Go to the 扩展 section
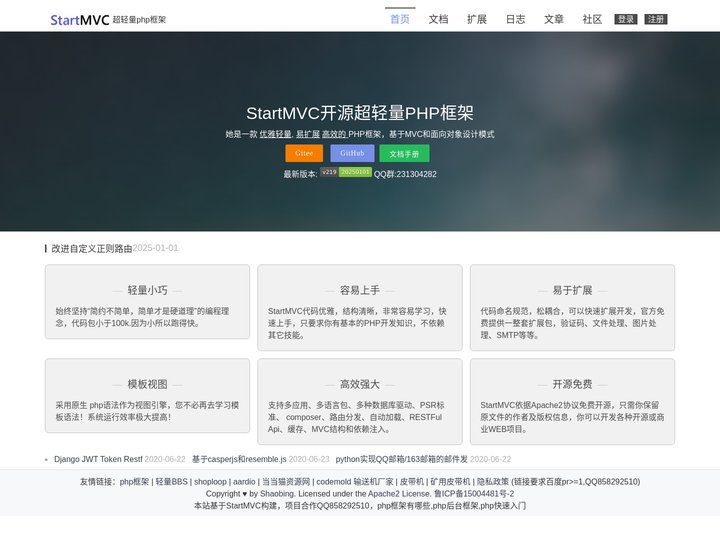The height and width of the screenshot is (540, 720). point(477,19)
